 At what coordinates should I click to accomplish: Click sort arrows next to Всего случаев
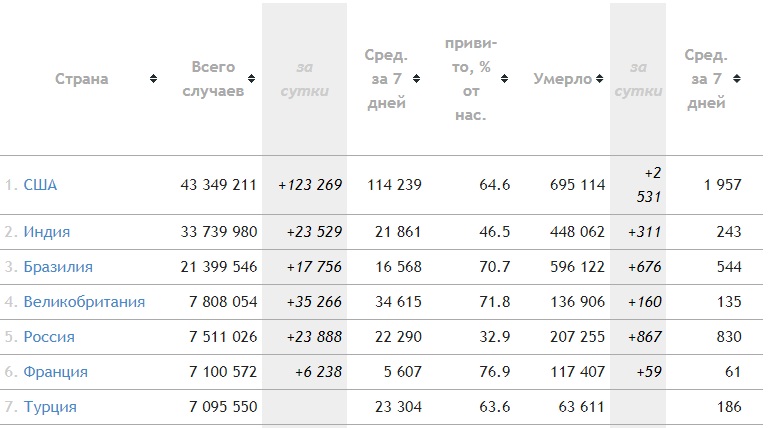pos(252,79)
